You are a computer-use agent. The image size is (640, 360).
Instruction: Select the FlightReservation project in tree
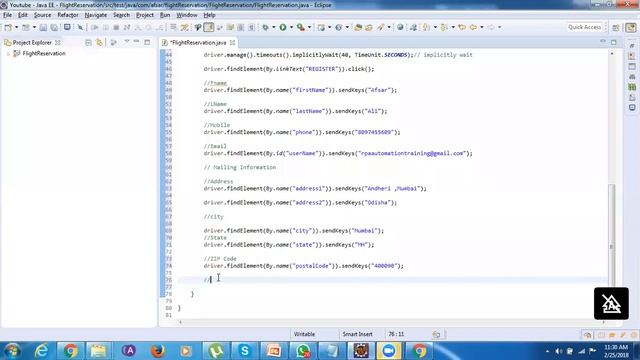pos(44,53)
